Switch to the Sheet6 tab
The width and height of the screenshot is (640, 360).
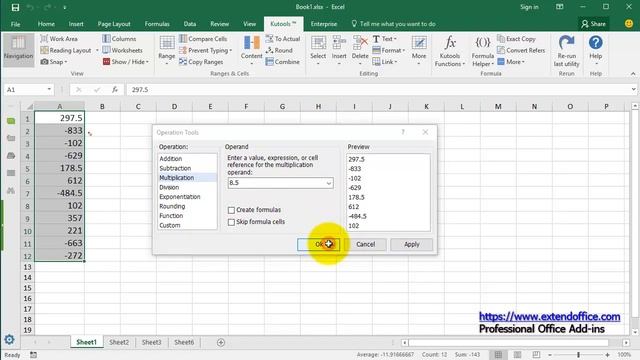click(x=184, y=342)
